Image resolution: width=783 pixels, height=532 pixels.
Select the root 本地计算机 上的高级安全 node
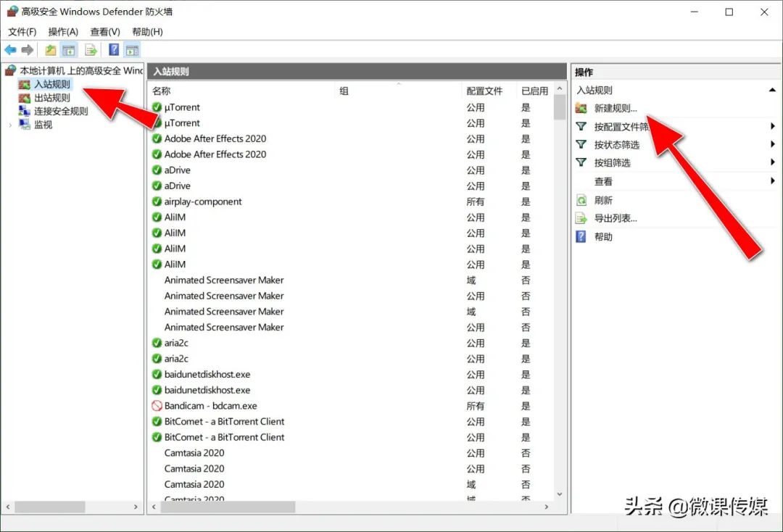81,70
